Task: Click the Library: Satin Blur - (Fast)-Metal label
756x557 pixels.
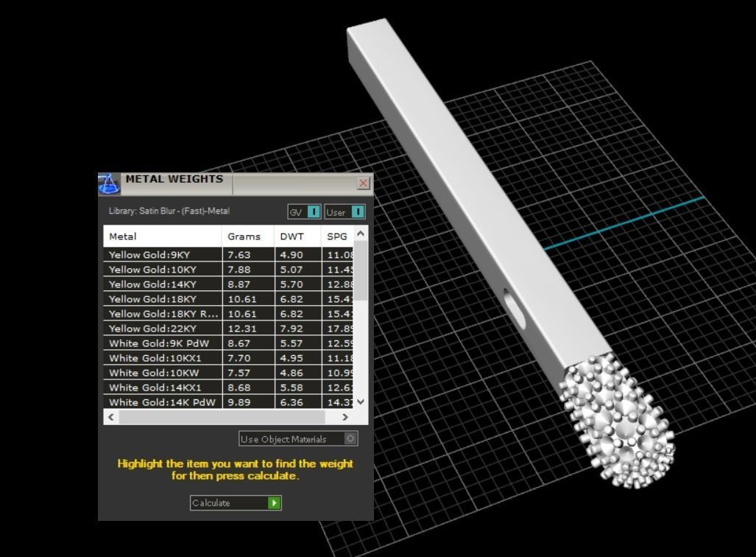Action: point(169,211)
